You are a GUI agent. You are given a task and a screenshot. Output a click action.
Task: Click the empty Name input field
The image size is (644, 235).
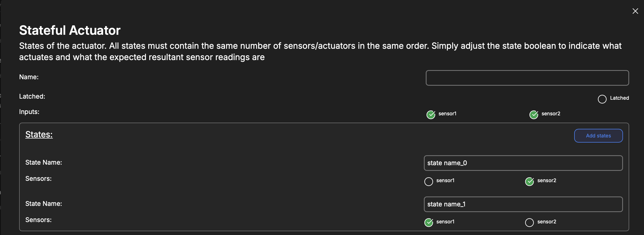click(527, 78)
